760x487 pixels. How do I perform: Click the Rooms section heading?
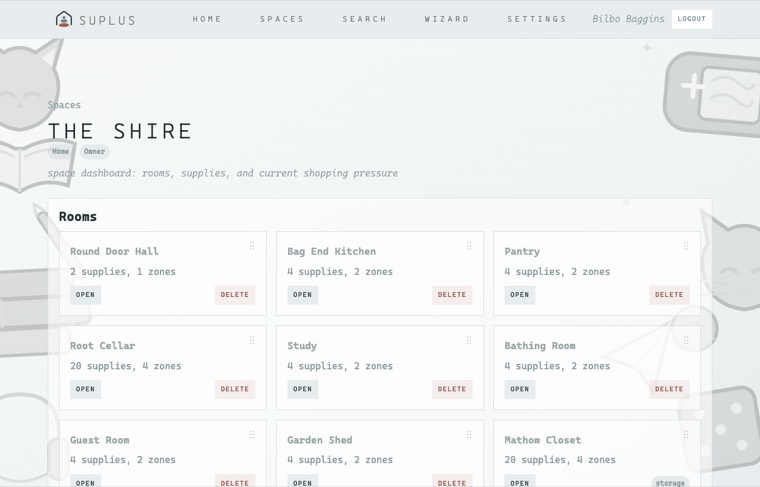[x=78, y=217]
